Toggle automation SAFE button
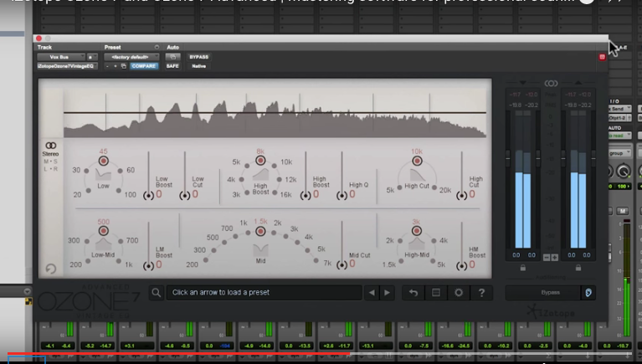This screenshot has width=642, height=364. [x=172, y=66]
